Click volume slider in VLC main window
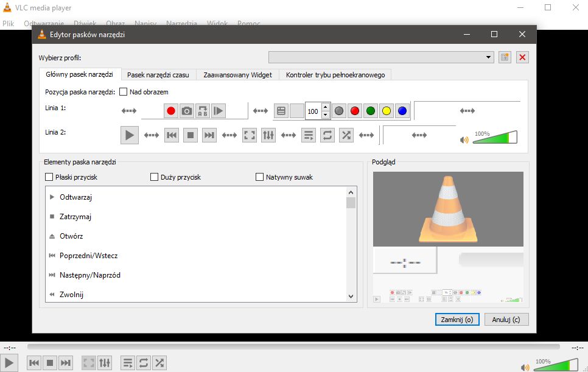 click(555, 364)
